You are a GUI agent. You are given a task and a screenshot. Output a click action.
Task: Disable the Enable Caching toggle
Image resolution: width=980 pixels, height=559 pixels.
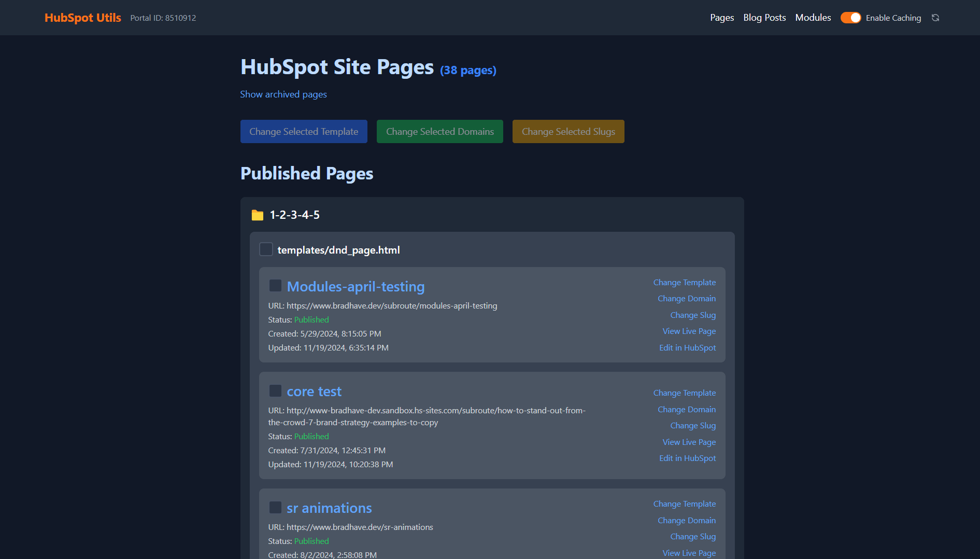click(850, 17)
